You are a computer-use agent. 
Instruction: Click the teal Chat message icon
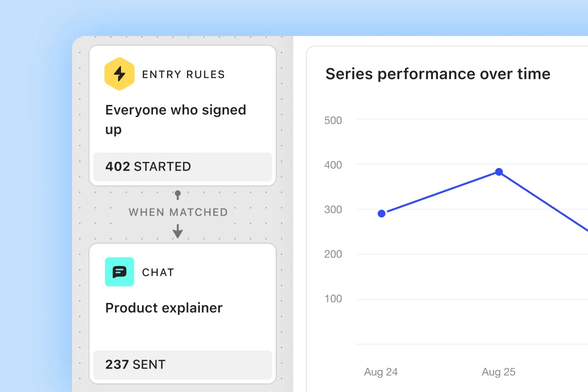(x=119, y=272)
